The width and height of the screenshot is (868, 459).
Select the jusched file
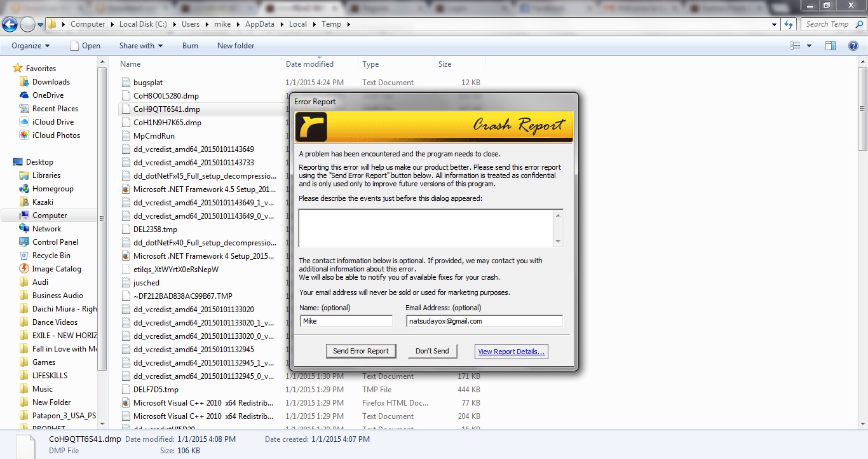click(146, 283)
